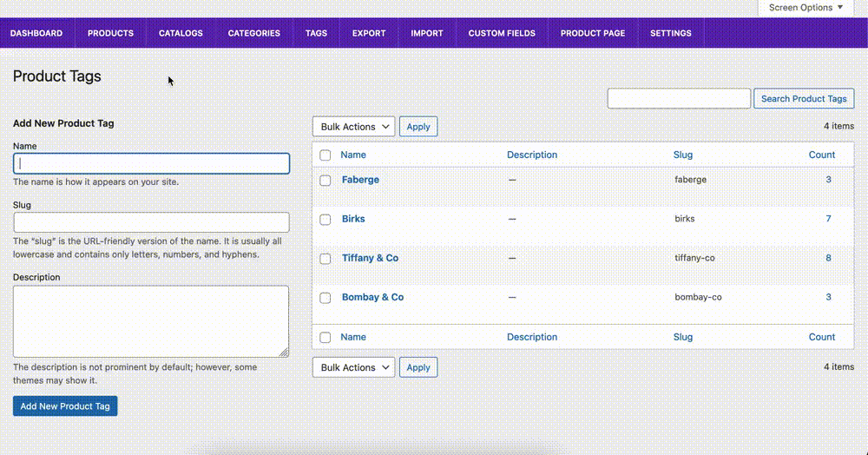Toggle the select-all checkbox in table header
The height and width of the screenshot is (455, 868).
(325, 155)
